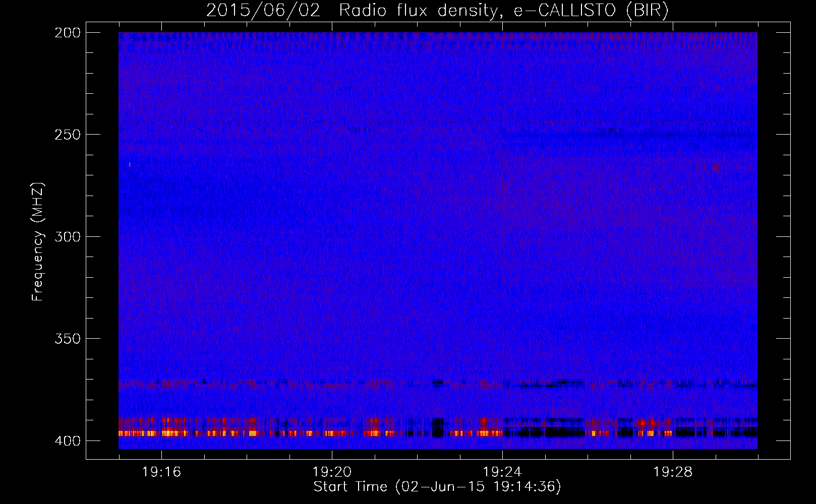Click the 400 frequency tick label
This screenshot has width=816, height=504.
click(68, 441)
